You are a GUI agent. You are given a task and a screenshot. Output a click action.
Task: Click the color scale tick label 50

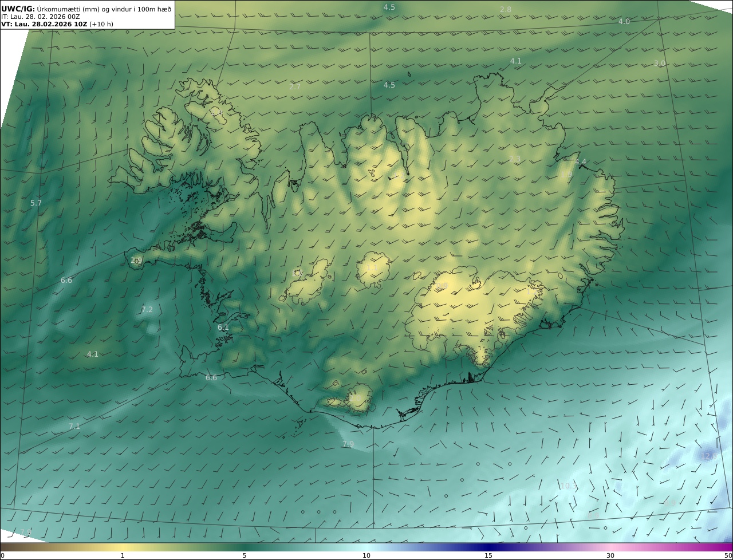(728, 555)
